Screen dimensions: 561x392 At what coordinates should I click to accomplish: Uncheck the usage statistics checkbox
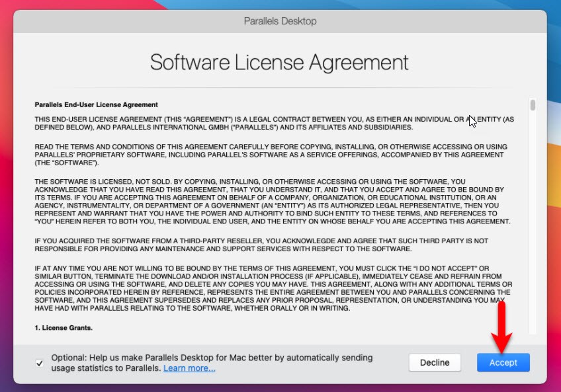40,364
